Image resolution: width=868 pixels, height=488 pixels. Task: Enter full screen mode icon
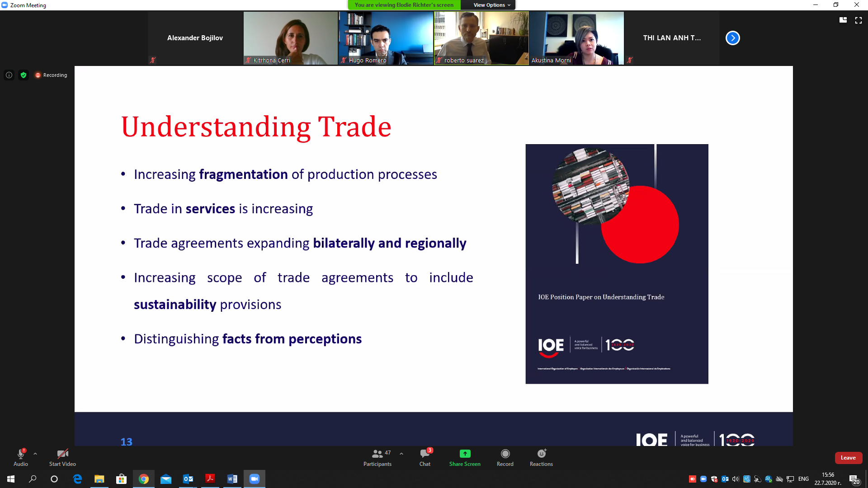[x=858, y=20]
